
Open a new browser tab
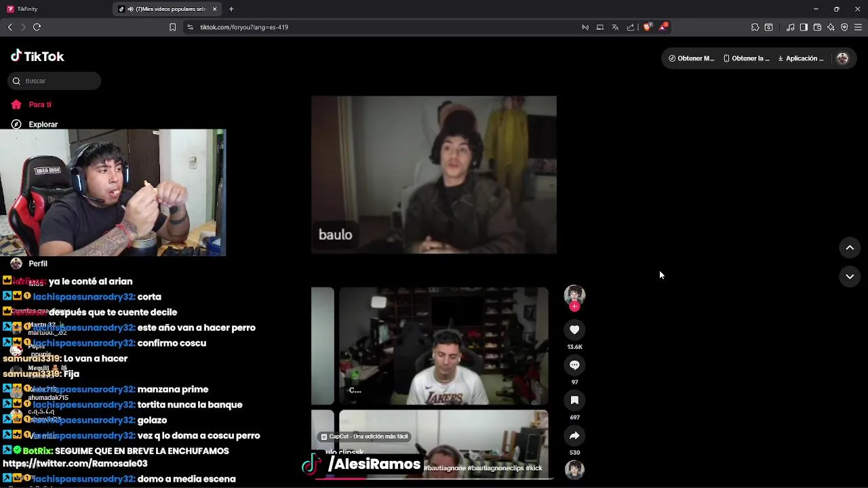pyautogui.click(x=231, y=9)
